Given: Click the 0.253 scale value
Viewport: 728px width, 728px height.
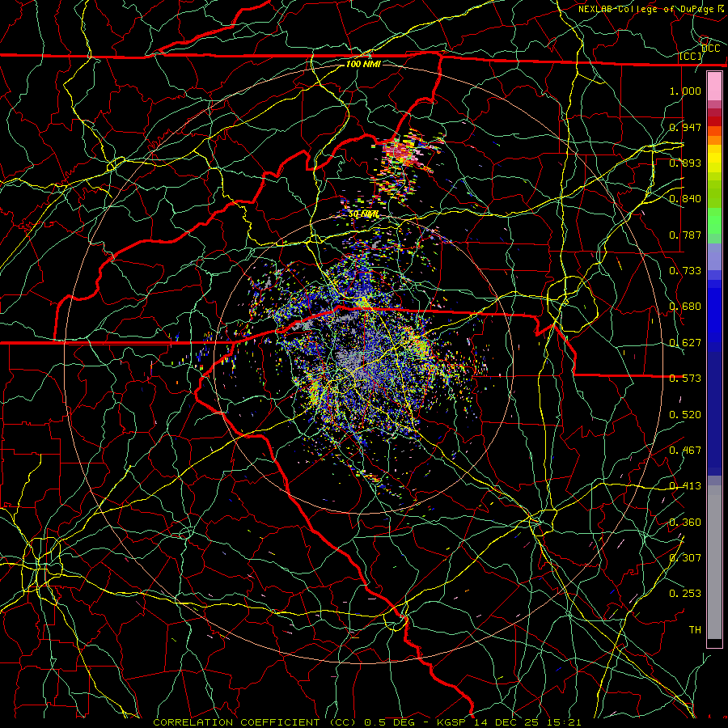Looking at the screenshot, I should coord(685,594).
